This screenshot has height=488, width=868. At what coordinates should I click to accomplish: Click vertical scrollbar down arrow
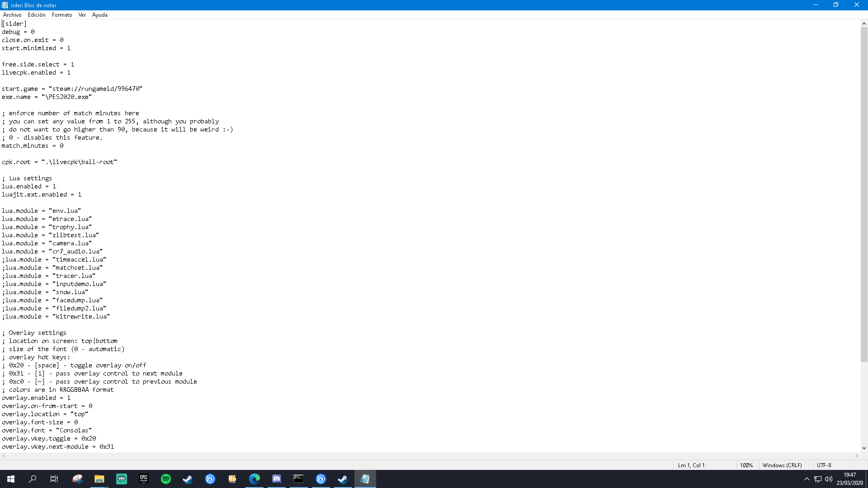pos(864,448)
